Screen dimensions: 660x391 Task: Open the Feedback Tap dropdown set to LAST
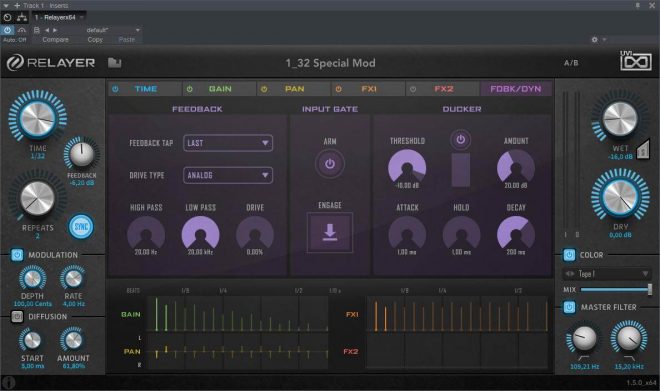(x=228, y=143)
